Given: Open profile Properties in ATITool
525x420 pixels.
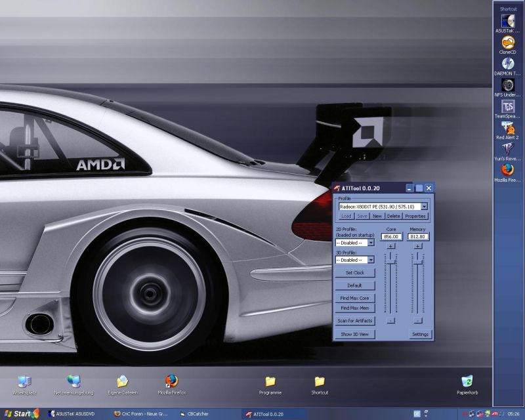Looking at the screenshot, I should (x=415, y=216).
